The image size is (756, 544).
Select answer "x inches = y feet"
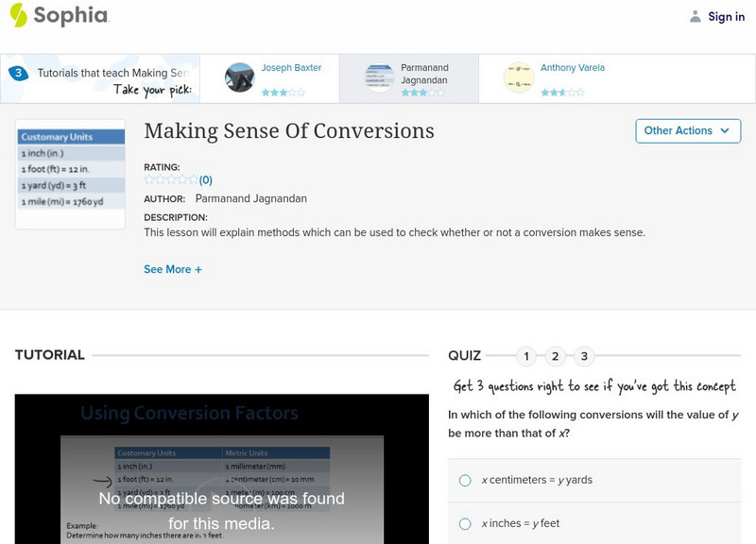(x=464, y=524)
